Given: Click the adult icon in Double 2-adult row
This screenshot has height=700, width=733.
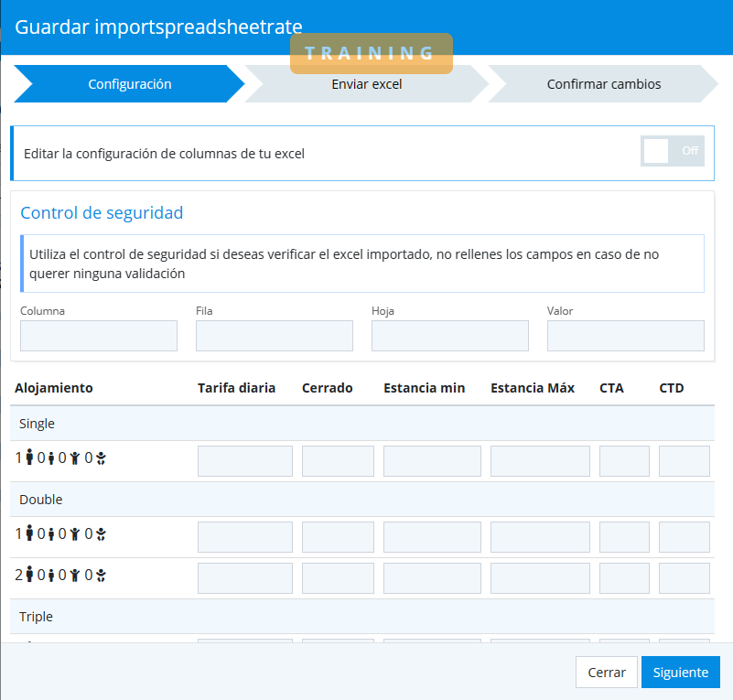Looking at the screenshot, I should (x=29, y=576).
